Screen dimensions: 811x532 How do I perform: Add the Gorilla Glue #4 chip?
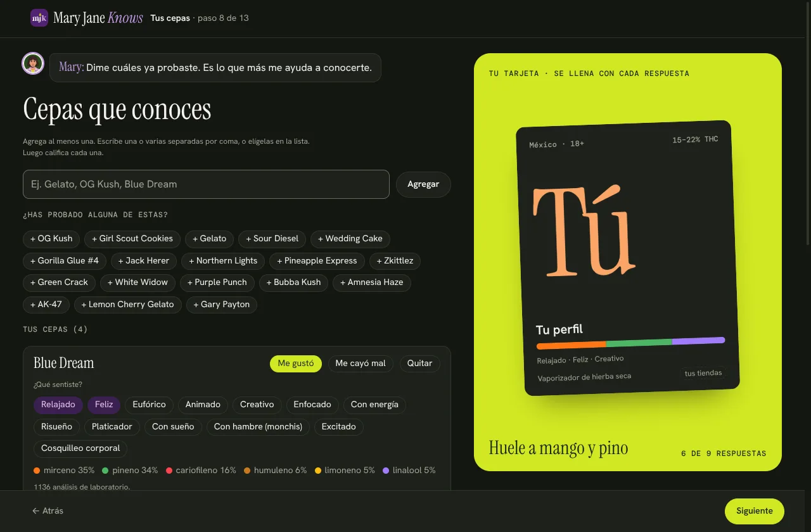(x=65, y=261)
